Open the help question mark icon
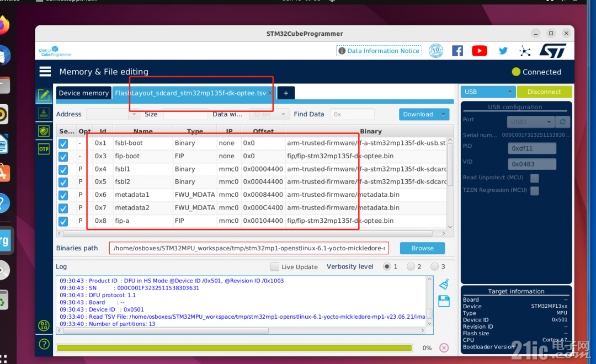The height and width of the screenshot is (364, 596). (44, 344)
